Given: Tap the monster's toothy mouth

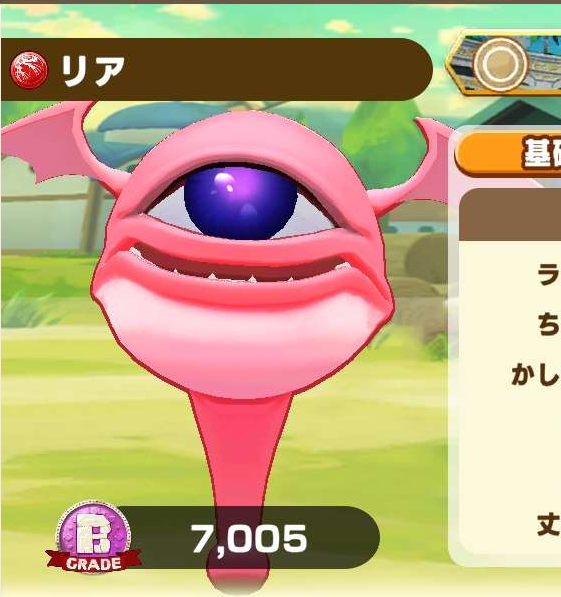Looking at the screenshot, I should click(x=240, y=267).
